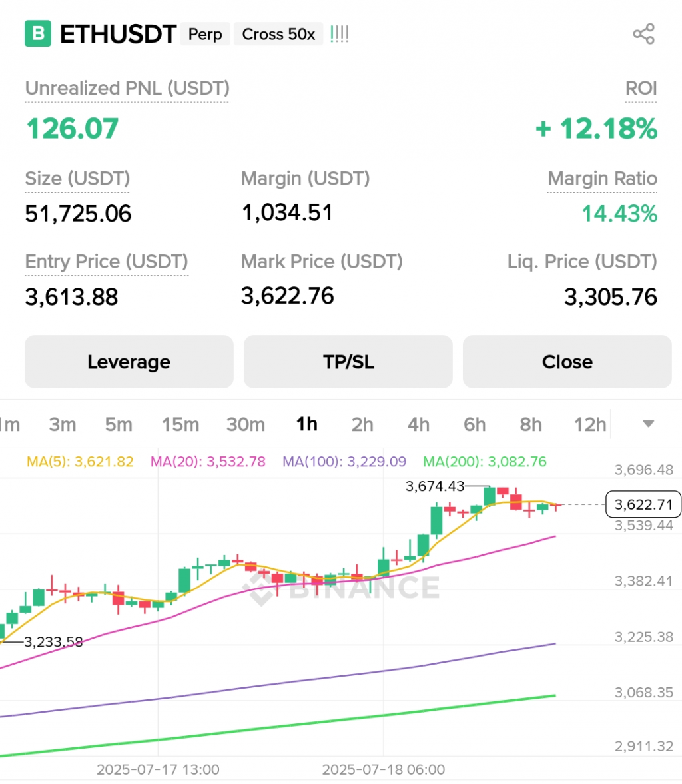Select the 5m chart interval
The width and height of the screenshot is (682, 784).
pos(119,424)
